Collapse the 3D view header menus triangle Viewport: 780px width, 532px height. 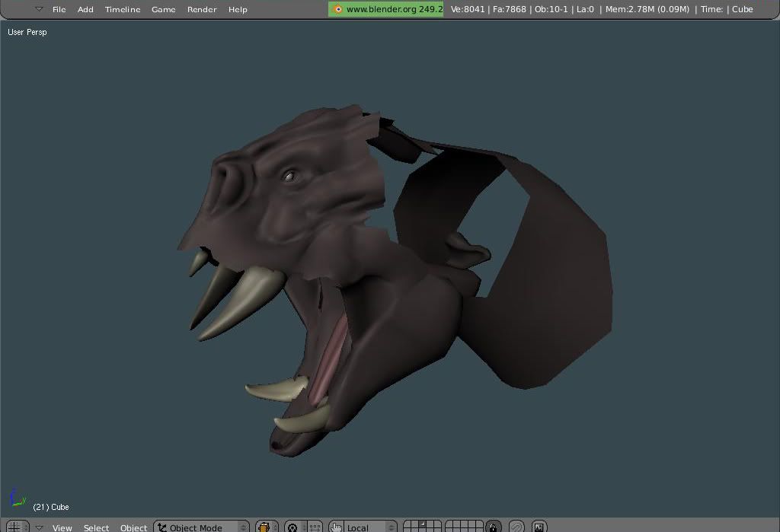[39, 527]
